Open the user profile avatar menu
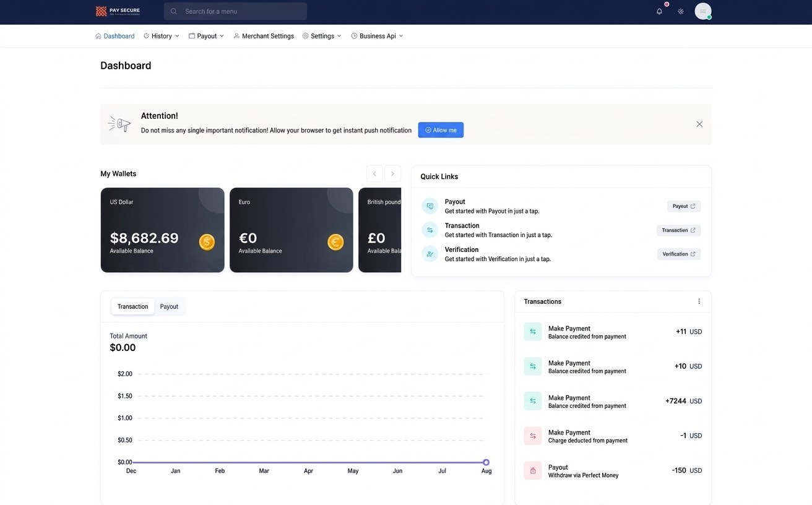 703,11
